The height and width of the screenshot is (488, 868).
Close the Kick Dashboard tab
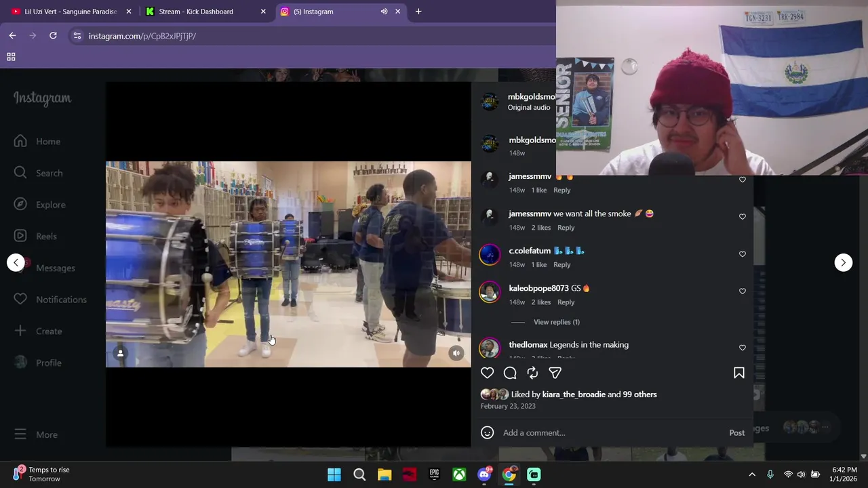(x=263, y=12)
